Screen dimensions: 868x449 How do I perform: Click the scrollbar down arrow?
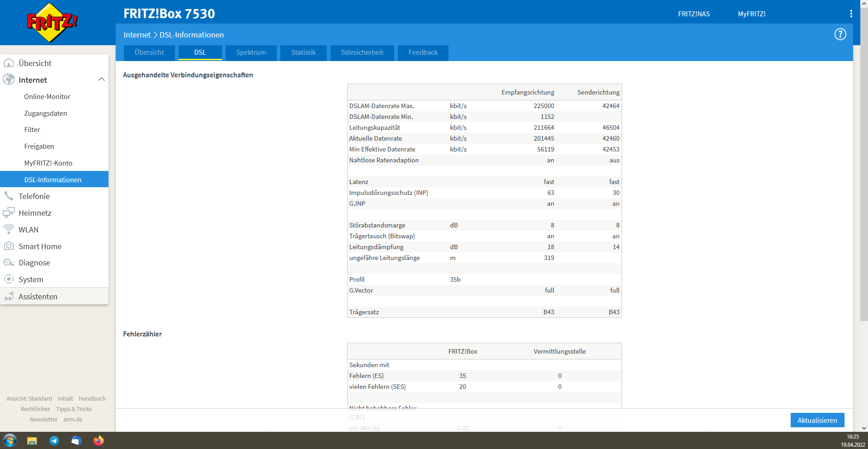pos(864,428)
